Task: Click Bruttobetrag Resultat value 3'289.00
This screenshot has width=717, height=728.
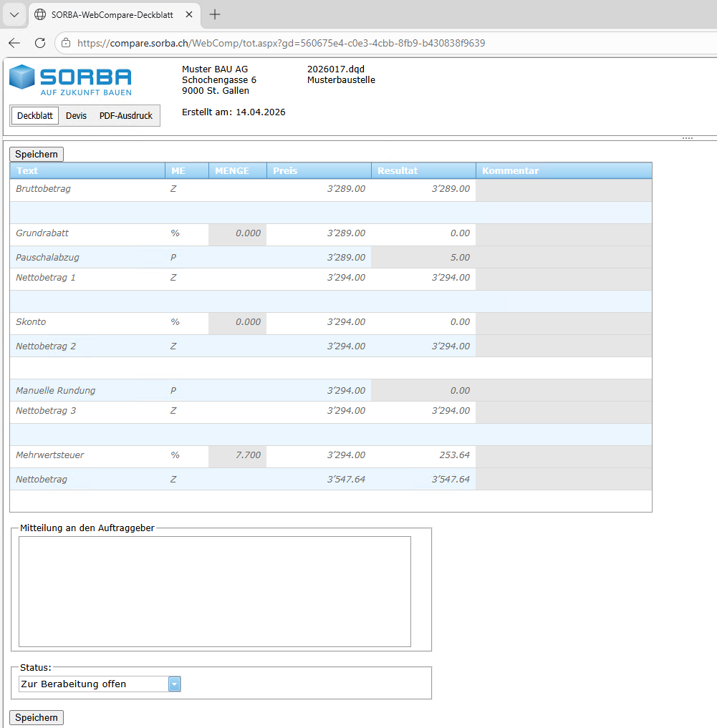Action: tap(451, 189)
